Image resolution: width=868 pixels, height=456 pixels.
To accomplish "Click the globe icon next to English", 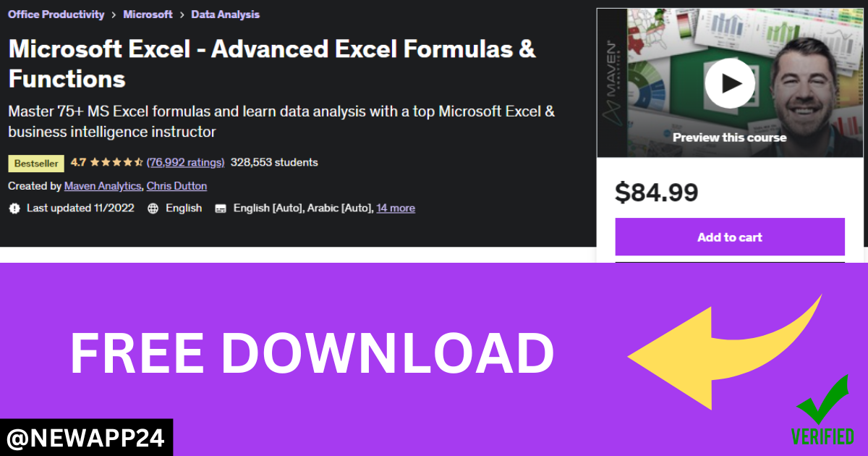I will pyautogui.click(x=152, y=208).
